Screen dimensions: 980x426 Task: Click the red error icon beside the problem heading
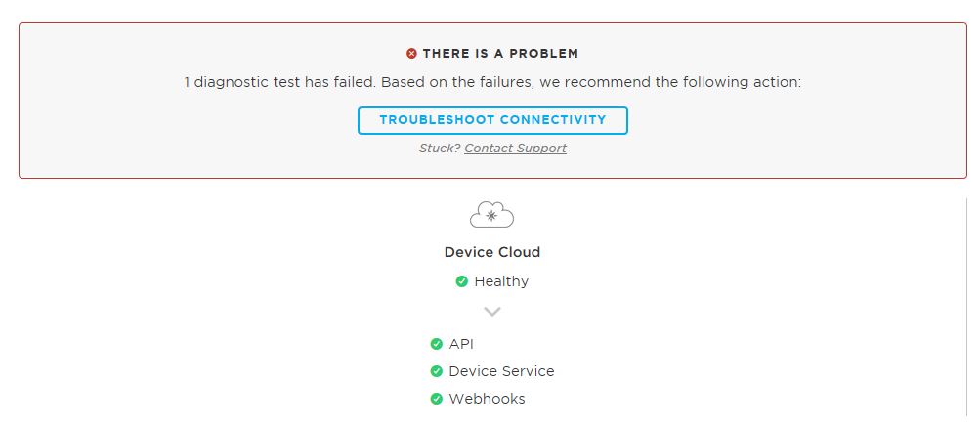point(411,54)
